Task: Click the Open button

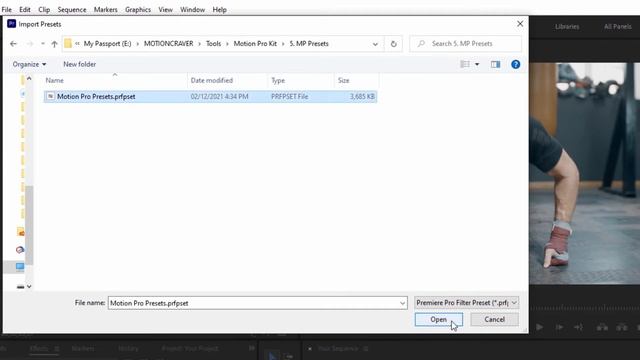Action: (439, 320)
